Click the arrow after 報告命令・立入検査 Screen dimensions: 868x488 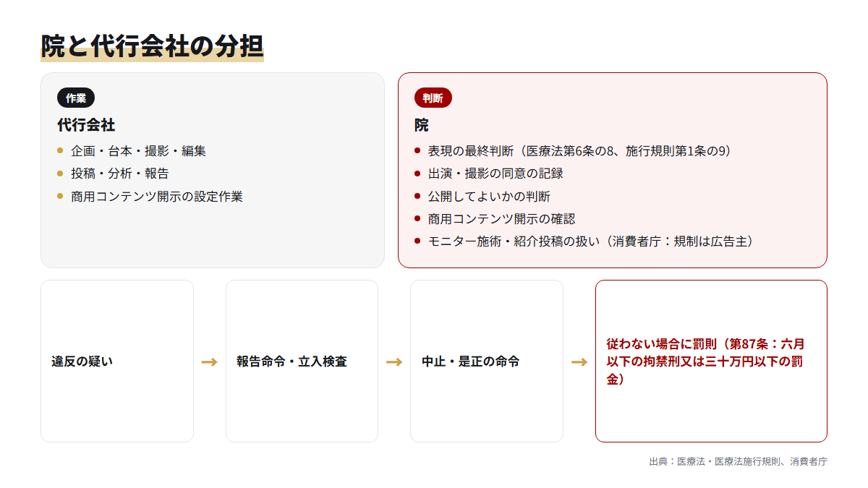[x=394, y=361]
